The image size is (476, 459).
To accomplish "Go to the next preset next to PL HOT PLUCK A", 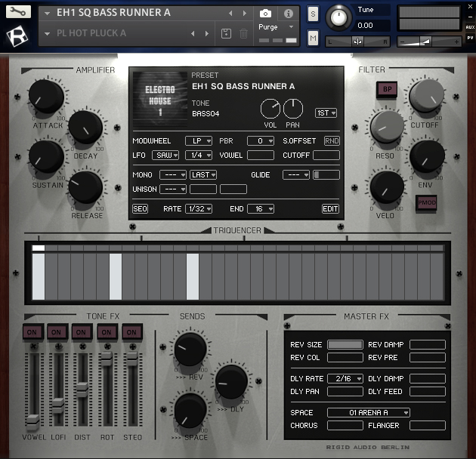I will [207, 33].
